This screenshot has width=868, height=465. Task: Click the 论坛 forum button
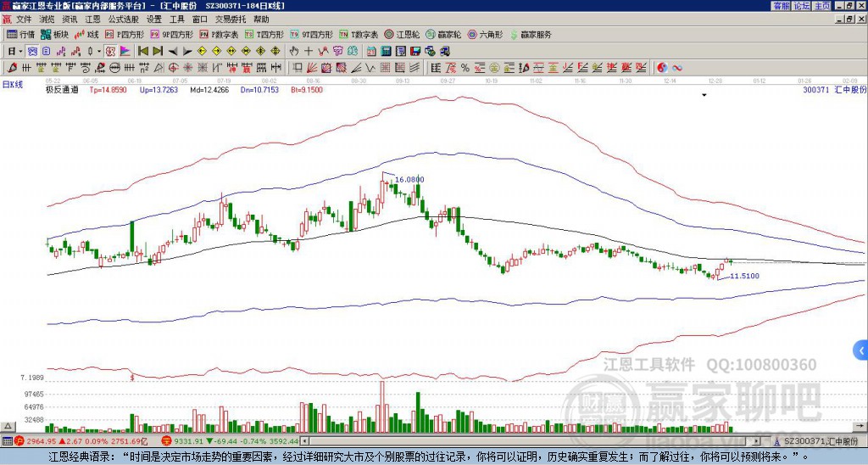click(802, 6)
